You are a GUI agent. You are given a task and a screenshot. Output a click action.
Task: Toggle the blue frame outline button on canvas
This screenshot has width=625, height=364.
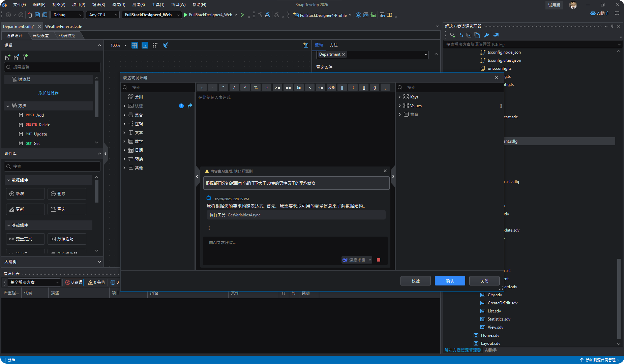145,45
